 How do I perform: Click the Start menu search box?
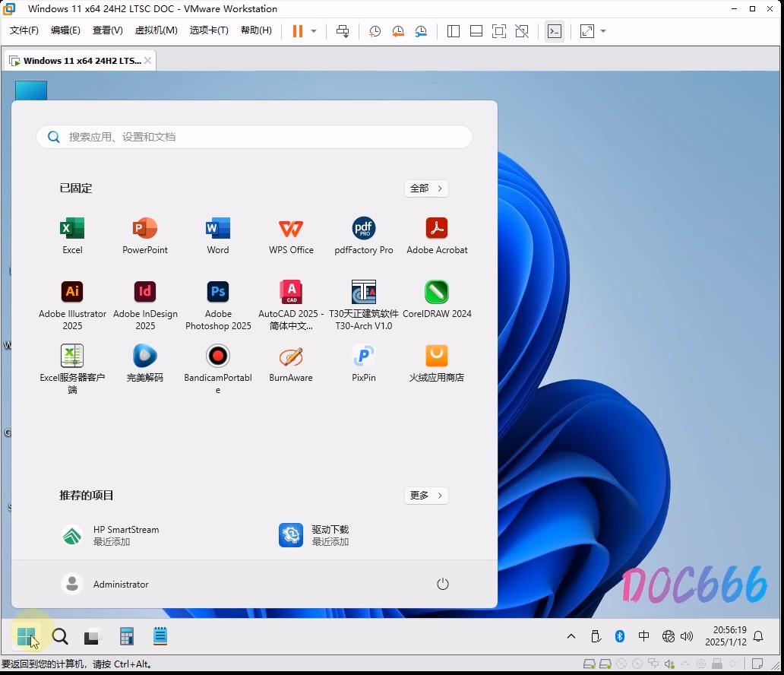point(254,137)
